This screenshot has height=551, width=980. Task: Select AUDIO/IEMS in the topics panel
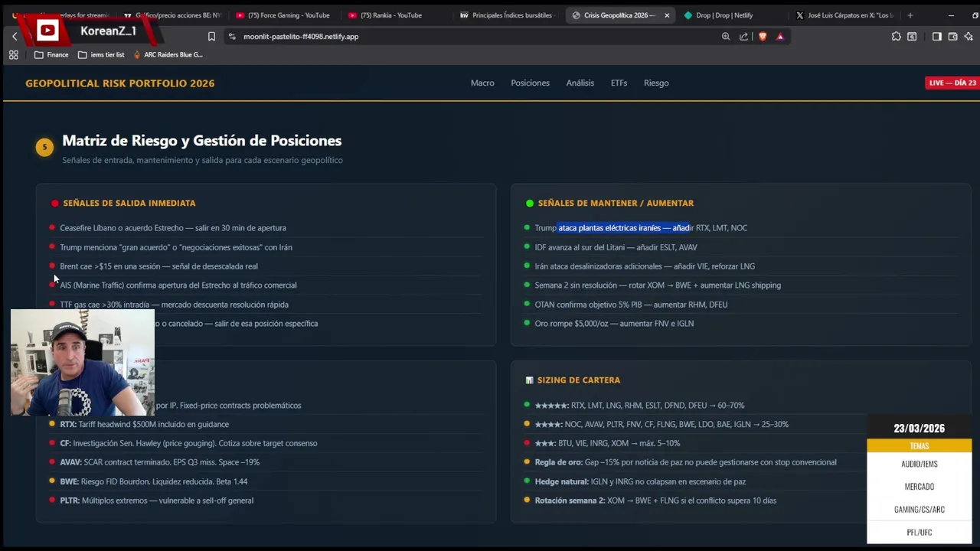tap(919, 464)
